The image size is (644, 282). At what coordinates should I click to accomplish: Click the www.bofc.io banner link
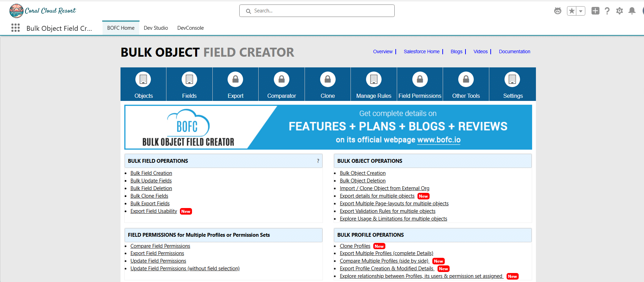[x=439, y=140]
